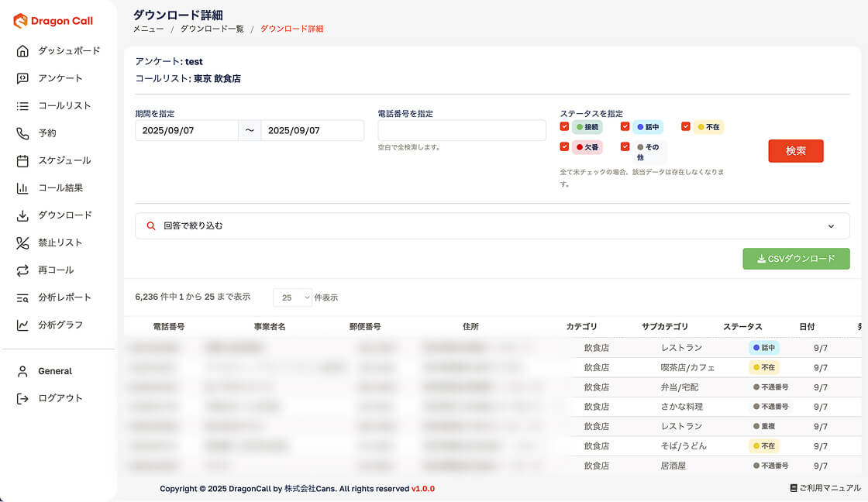Click the 電話番号を指定 input field

(x=462, y=131)
